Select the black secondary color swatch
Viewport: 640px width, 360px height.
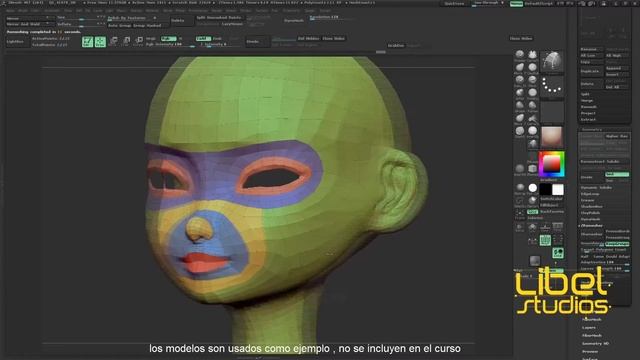545,189
